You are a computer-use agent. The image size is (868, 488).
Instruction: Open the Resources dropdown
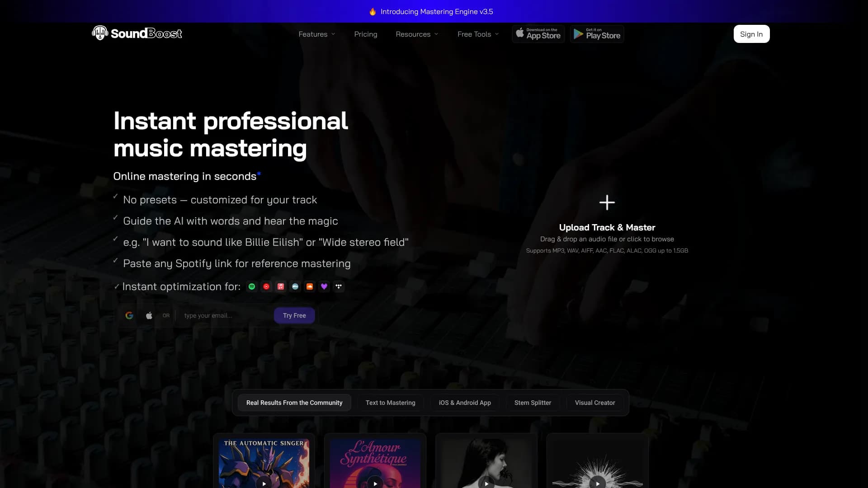(x=417, y=34)
